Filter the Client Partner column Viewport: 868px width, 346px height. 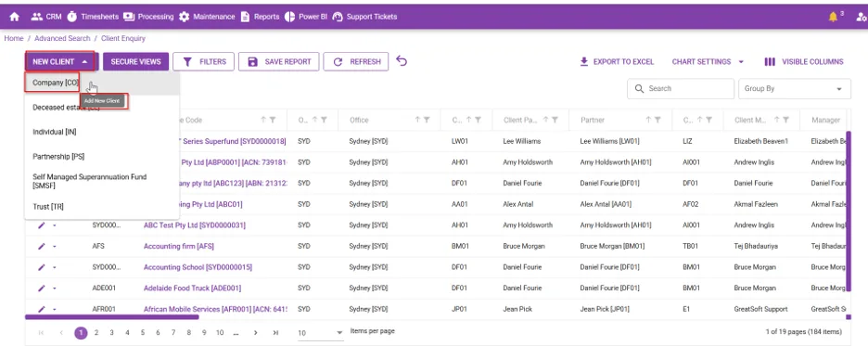tap(555, 120)
